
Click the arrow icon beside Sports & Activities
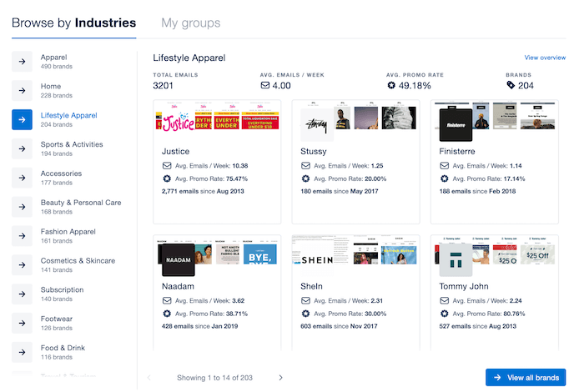pyautogui.click(x=22, y=148)
